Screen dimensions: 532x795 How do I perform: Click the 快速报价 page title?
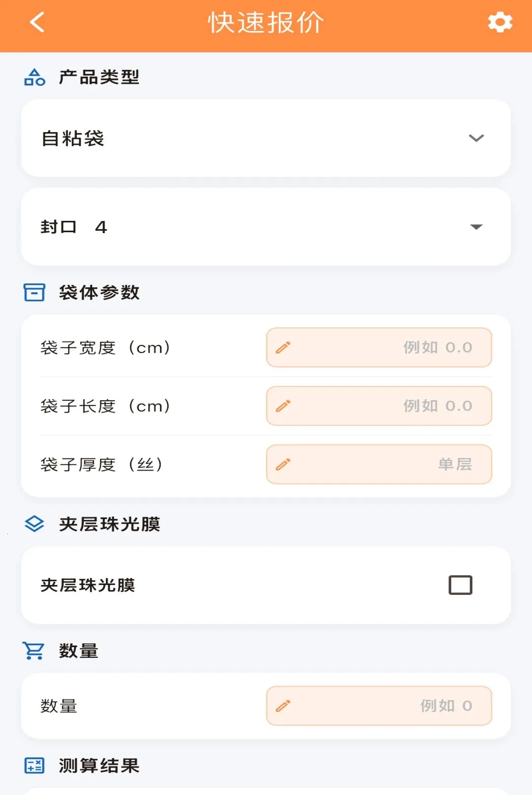[x=266, y=23]
